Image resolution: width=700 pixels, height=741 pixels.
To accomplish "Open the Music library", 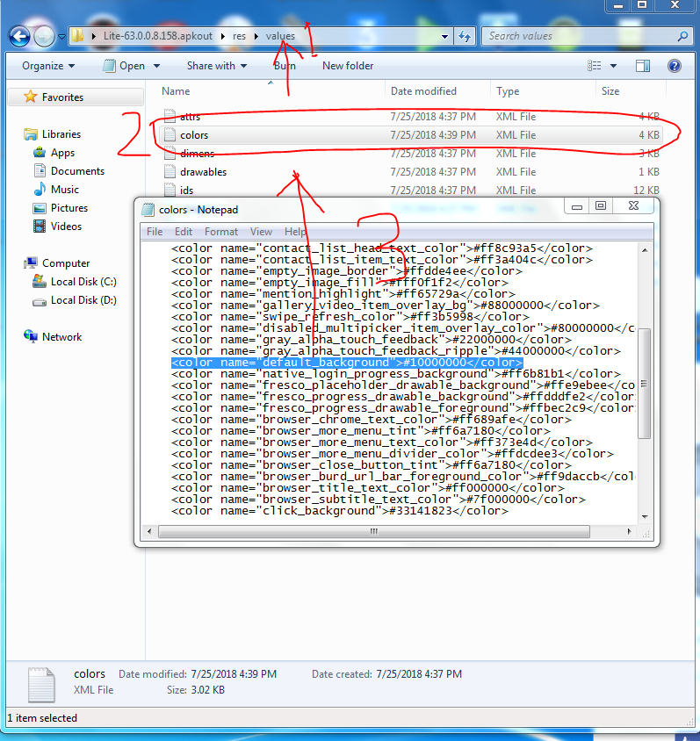I will (x=64, y=190).
